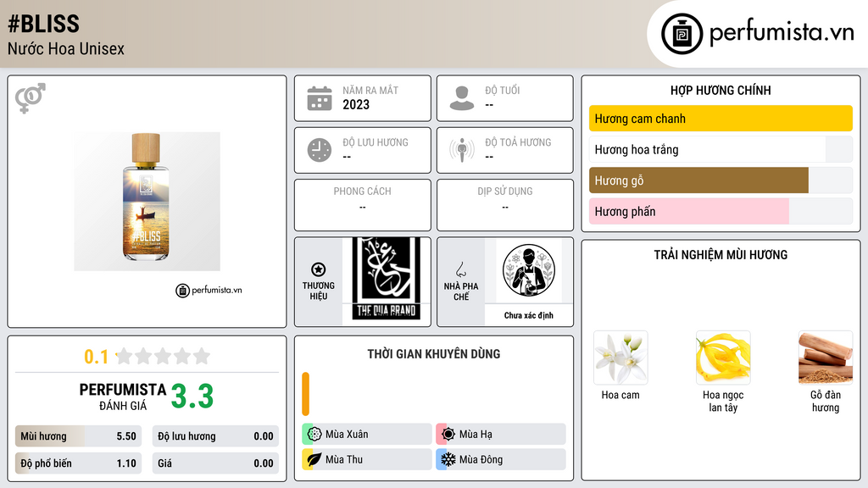This screenshot has width=868, height=488.
Task: Select the Hoa ngọc lan tây note image
Action: 723,358
